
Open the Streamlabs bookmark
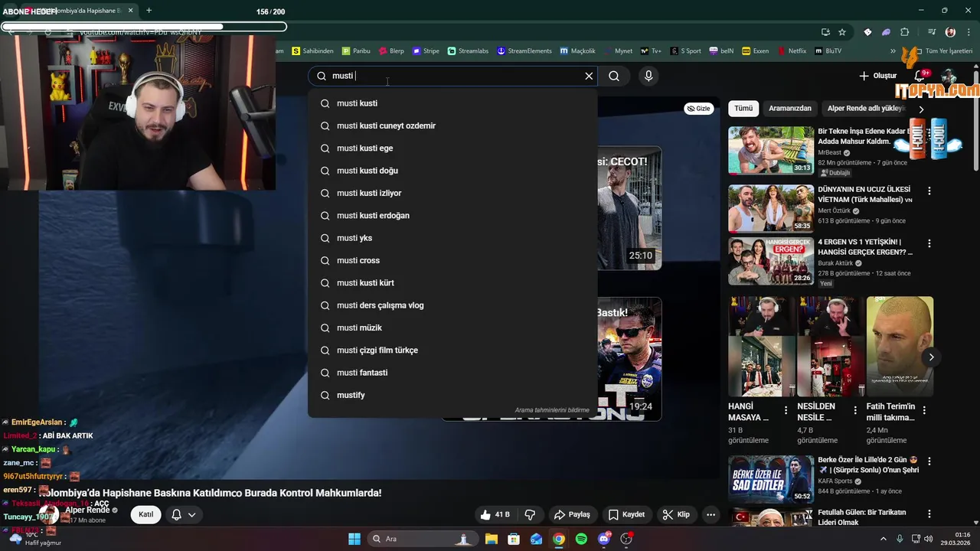[468, 51]
